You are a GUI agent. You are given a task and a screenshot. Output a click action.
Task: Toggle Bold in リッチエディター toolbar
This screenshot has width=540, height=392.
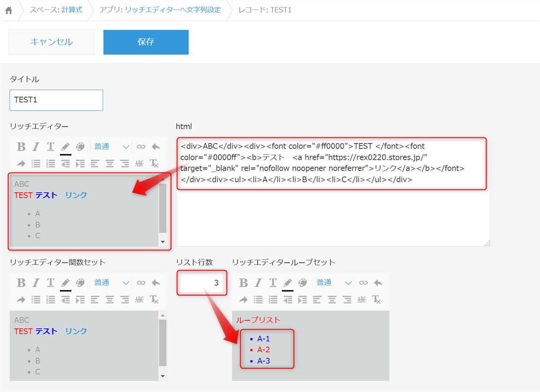coord(21,147)
